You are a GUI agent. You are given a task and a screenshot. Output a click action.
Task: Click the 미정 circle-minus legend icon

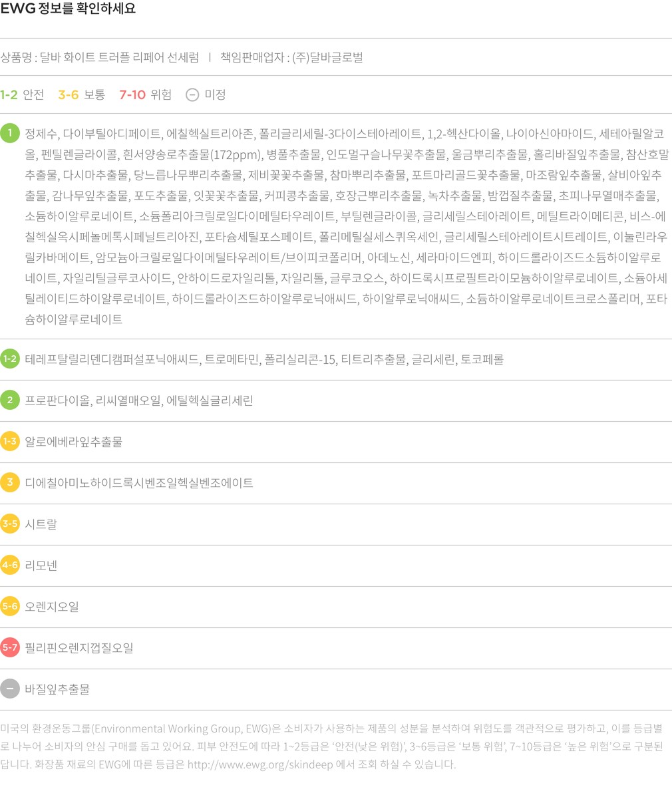pos(192,95)
